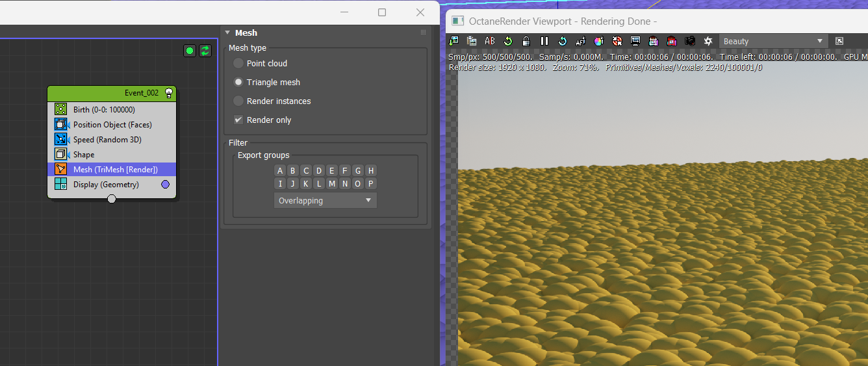Click the Render size 1920 x 1080 text
The image size is (868, 366).
tap(497, 67)
